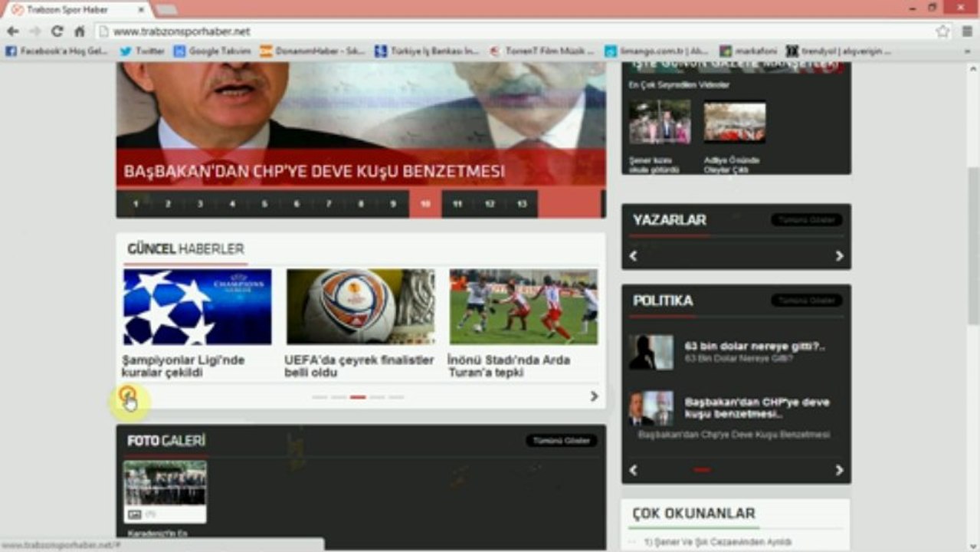Open the Twitter bookmark

click(x=143, y=51)
